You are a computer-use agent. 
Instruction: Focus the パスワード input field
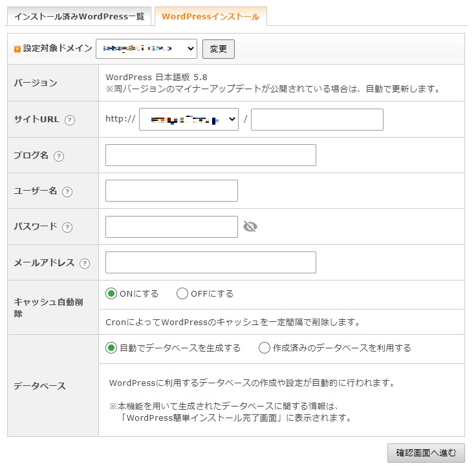click(x=171, y=227)
